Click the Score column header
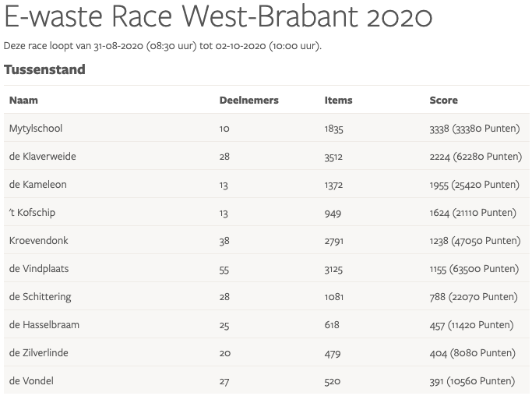The height and width of the screenshot is (396, 532). [x=443, y=100]
